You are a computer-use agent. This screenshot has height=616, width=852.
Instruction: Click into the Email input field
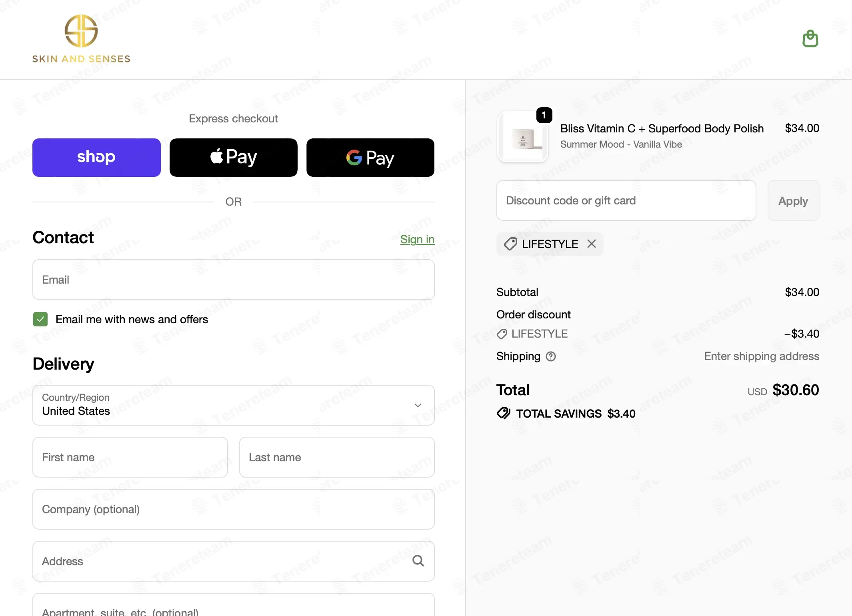[x=234, y=280]
